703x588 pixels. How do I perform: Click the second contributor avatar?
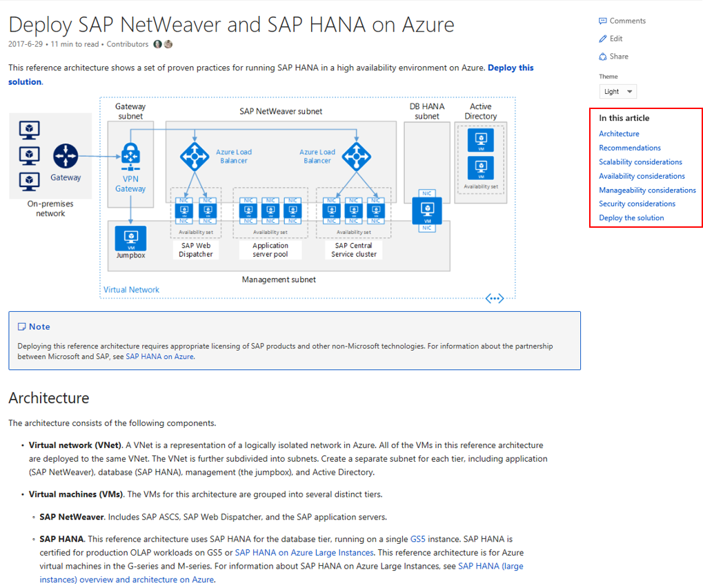(x=168, y=44)
